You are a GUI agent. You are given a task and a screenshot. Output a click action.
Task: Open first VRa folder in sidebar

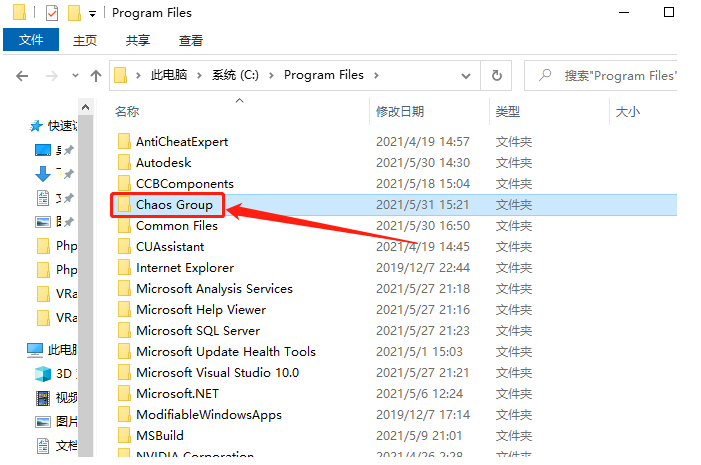click(x=57, y=294)
